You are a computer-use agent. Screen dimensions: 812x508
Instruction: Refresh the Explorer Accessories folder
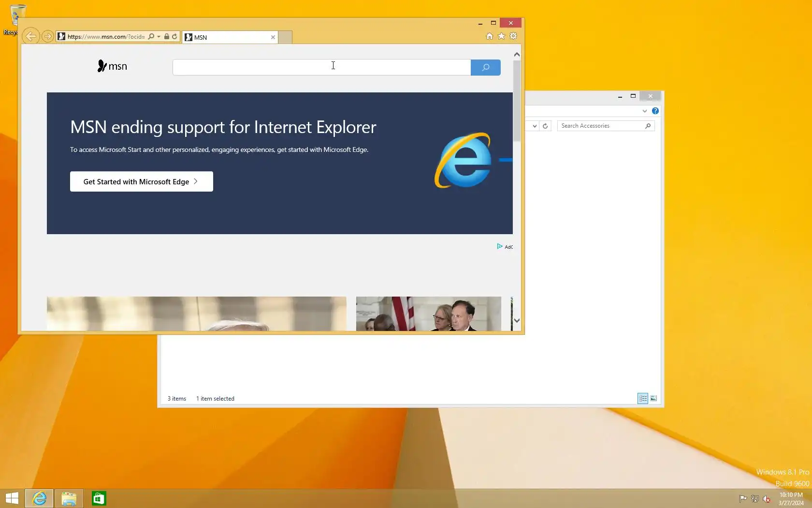point(545,126)
